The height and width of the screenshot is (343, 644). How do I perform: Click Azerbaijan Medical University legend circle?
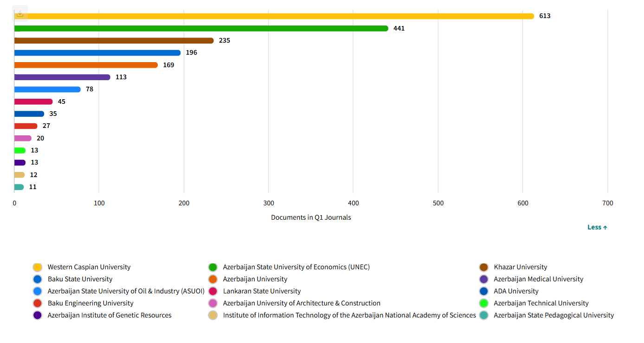click(x=484, y=279)
